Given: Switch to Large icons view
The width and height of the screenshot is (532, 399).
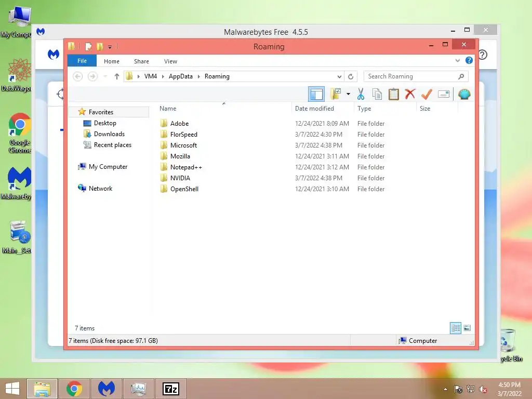Looking at the screenshot, I should coord(467,328).
